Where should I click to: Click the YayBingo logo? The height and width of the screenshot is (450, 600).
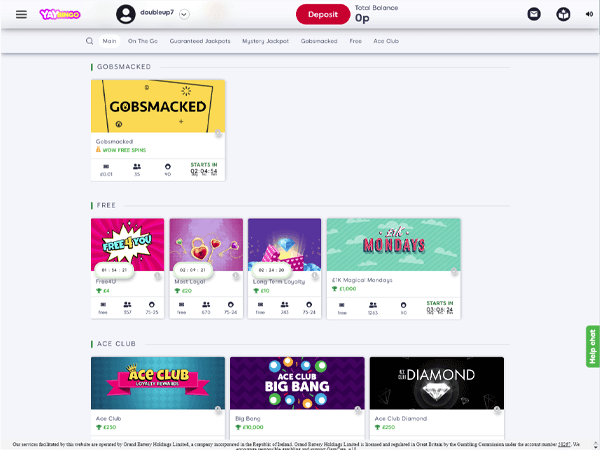click(x=60, y=15)
